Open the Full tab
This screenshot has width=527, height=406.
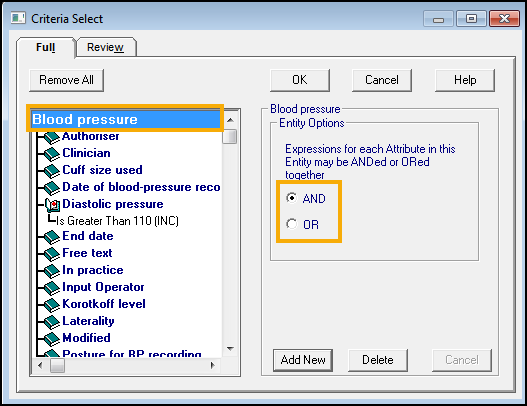click(x=45, y=47)
